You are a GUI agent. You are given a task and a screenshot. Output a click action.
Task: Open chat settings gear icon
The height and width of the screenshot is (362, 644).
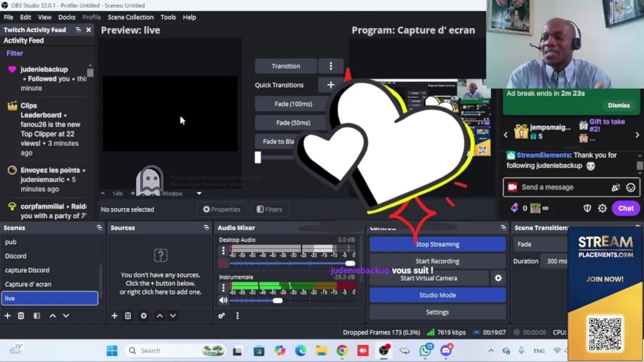click(602, 208)
